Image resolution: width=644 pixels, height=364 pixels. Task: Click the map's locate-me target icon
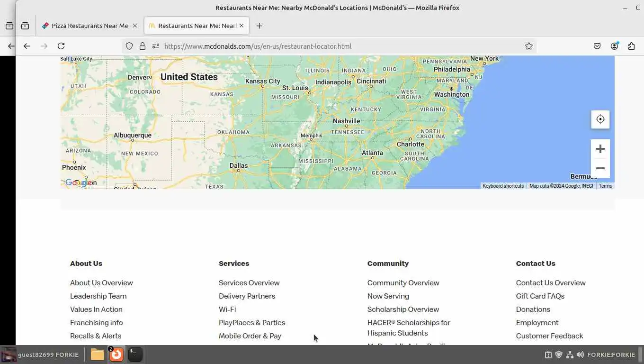tap(600, 119)
